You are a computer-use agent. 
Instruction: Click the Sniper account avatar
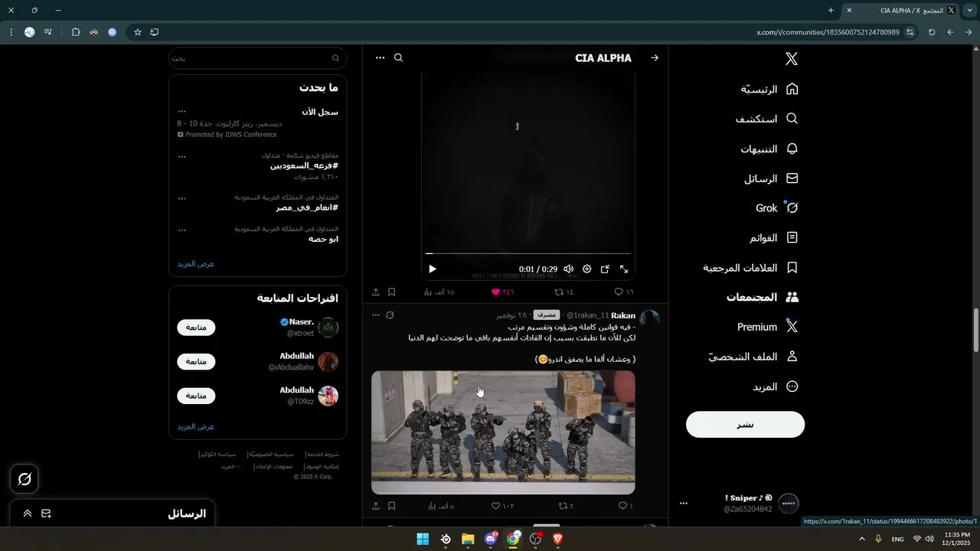pos(789,503)
